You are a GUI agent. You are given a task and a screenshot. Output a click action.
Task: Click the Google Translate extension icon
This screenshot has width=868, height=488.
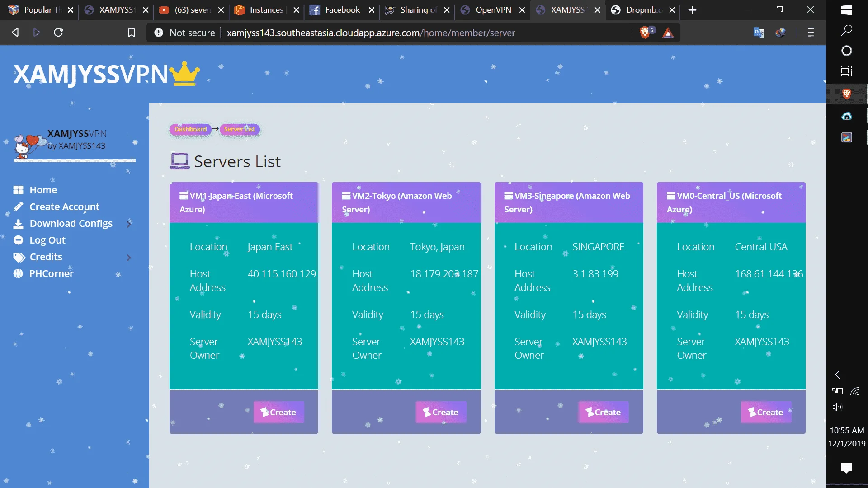pos(759,33)
